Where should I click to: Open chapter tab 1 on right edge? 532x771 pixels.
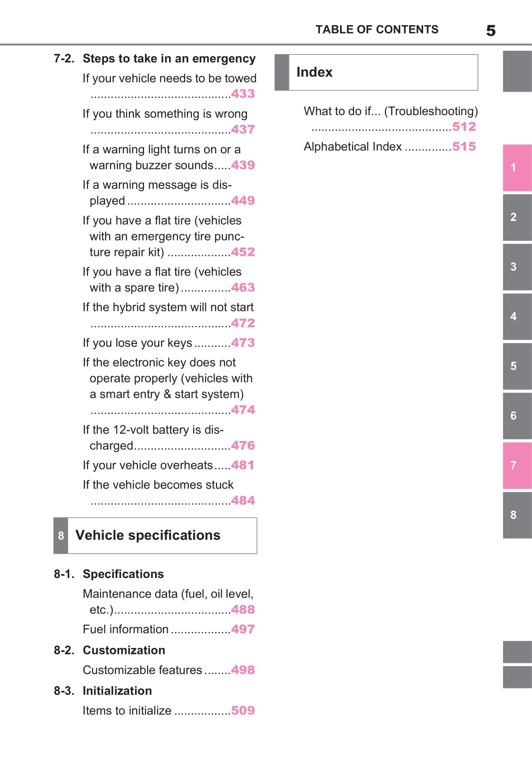tap(517, 168)
